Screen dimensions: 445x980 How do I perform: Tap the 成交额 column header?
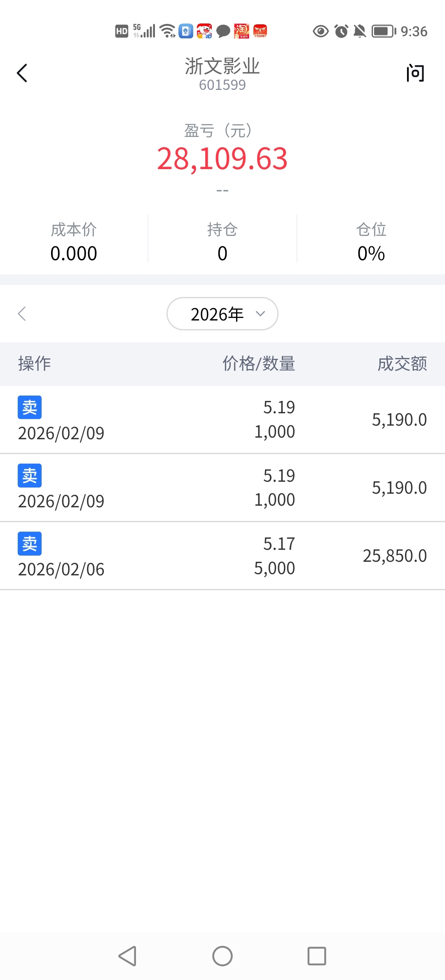coord(402,364)
